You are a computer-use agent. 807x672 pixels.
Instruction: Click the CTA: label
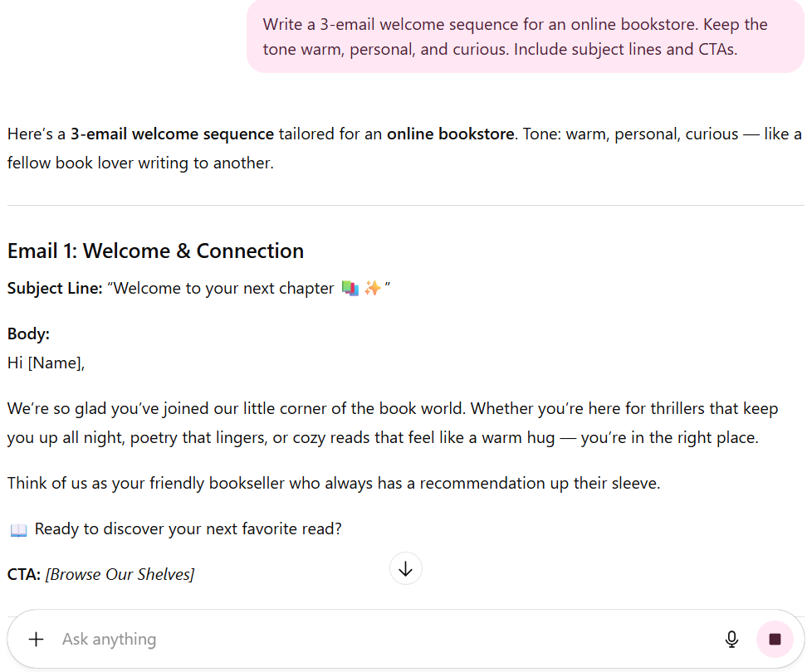click(24, 574)
